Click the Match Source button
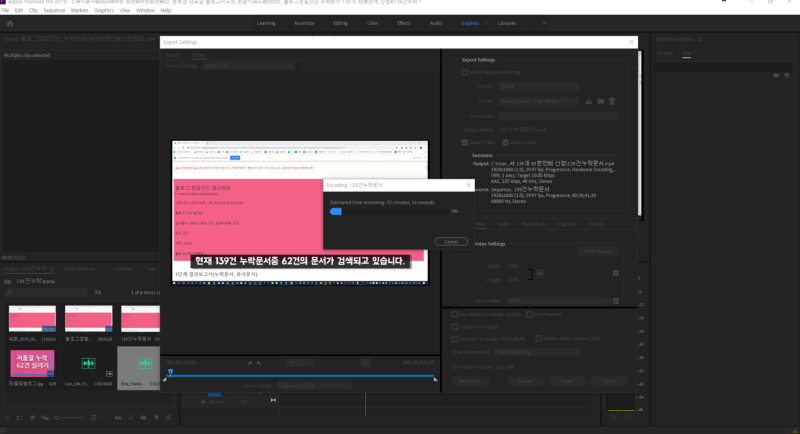The image size is (800, 434). (597, 251)
